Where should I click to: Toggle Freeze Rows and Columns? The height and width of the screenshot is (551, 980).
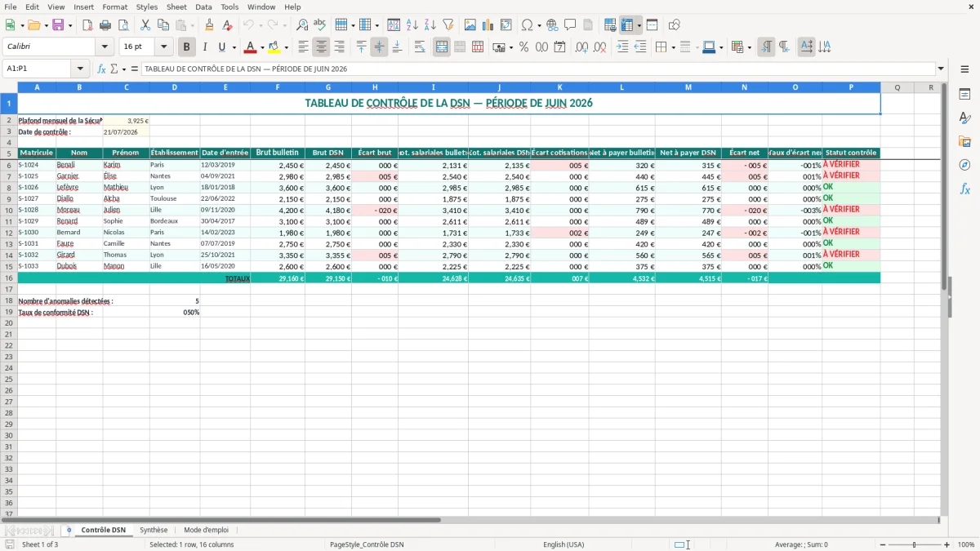(627, 25)
